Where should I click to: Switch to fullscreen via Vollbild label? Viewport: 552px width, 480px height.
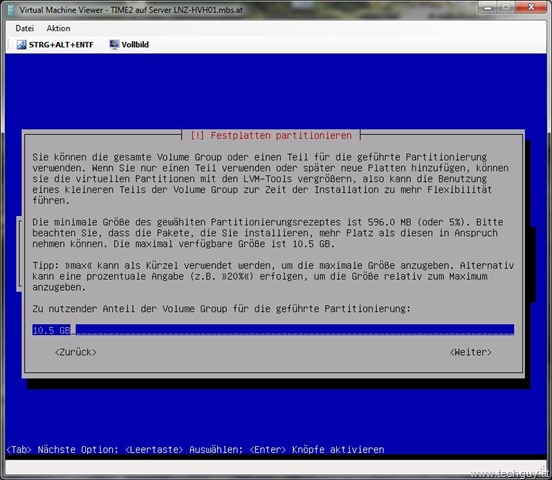135,45
